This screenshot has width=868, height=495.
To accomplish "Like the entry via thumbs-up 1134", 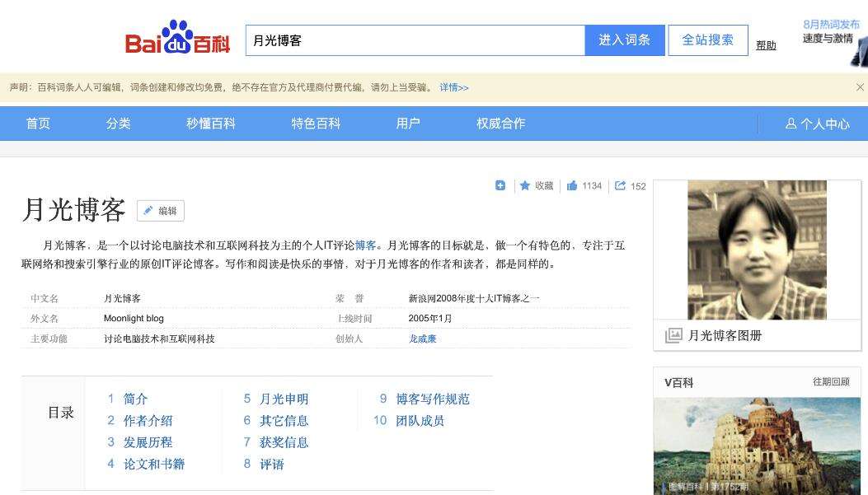I will tap(584, 186).
